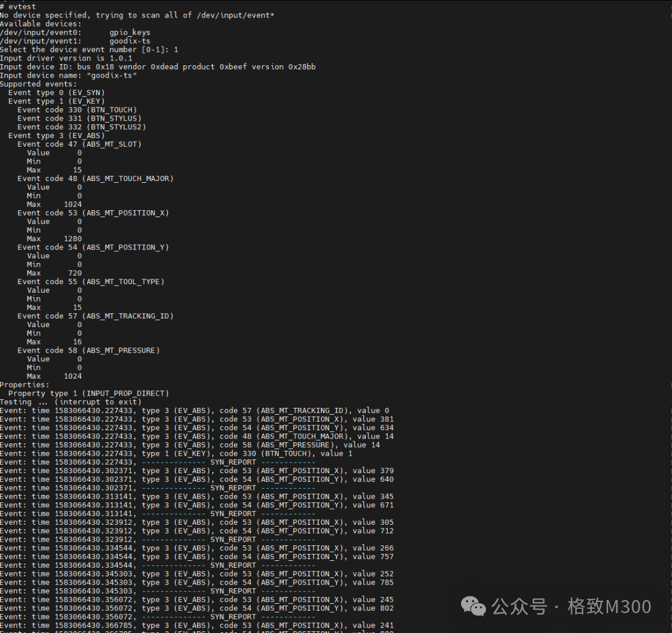This screenshot has width=672, height=633.
Task: Click the SYN_REPORT line at time 1583066430.227433
Action: coord(157,462)
